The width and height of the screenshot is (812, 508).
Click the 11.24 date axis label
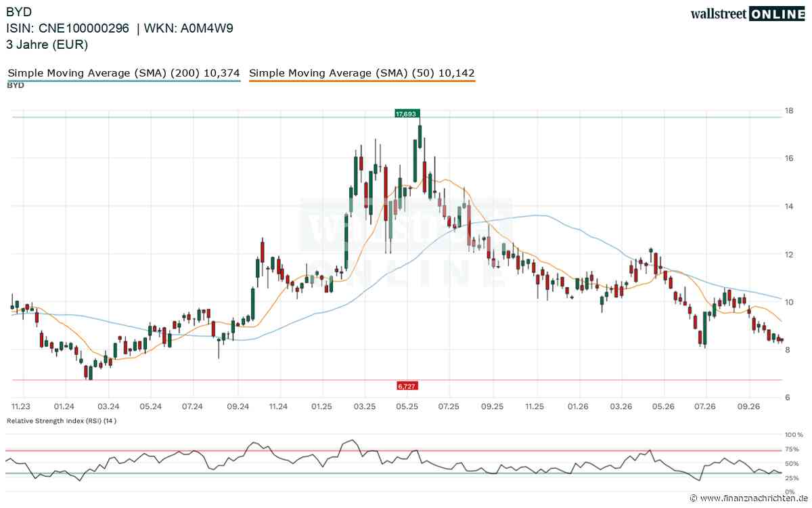pos(278,406)
